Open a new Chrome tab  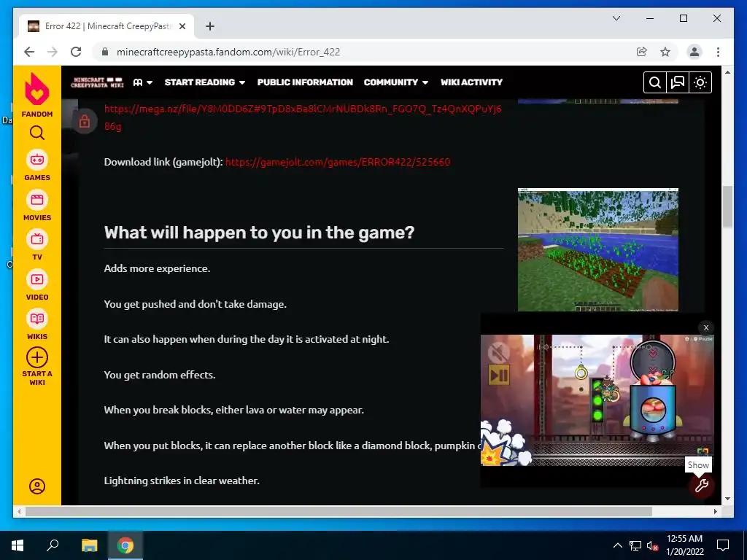[x=209, y=26]
